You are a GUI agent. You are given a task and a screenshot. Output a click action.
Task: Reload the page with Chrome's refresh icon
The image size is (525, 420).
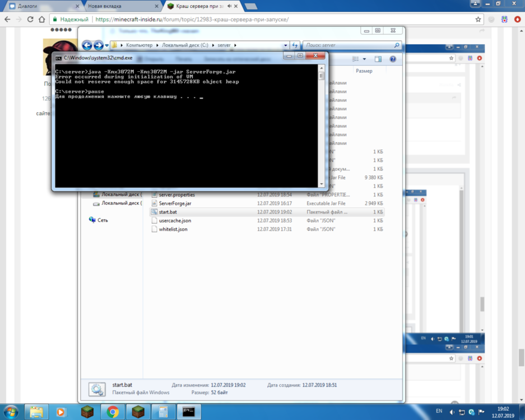click(x=30, y=20)
